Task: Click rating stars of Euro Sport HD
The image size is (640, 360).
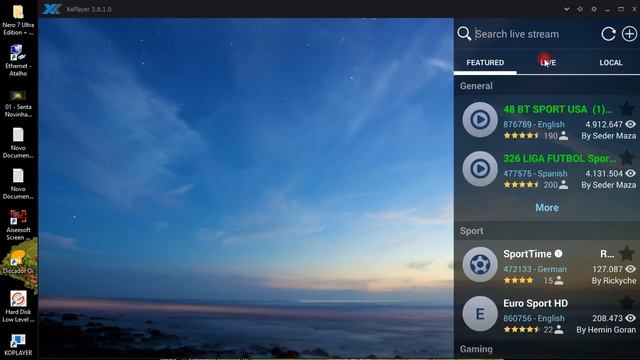Action: pyautogui.click(x=522, y=329)
